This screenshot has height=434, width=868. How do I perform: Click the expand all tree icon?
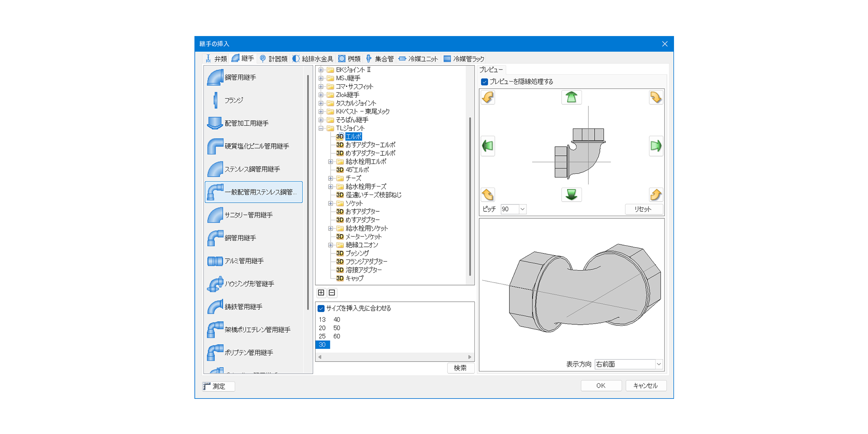coord(321,293)
